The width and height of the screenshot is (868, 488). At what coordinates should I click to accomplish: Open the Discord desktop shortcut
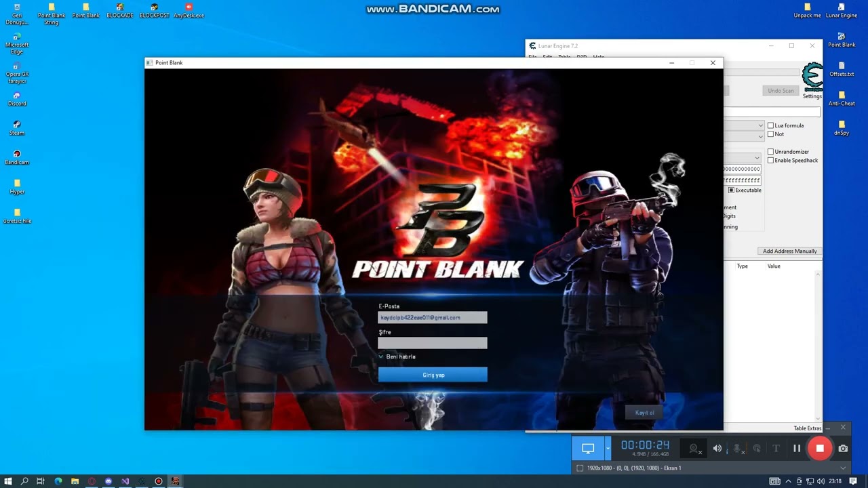point(17,99)
